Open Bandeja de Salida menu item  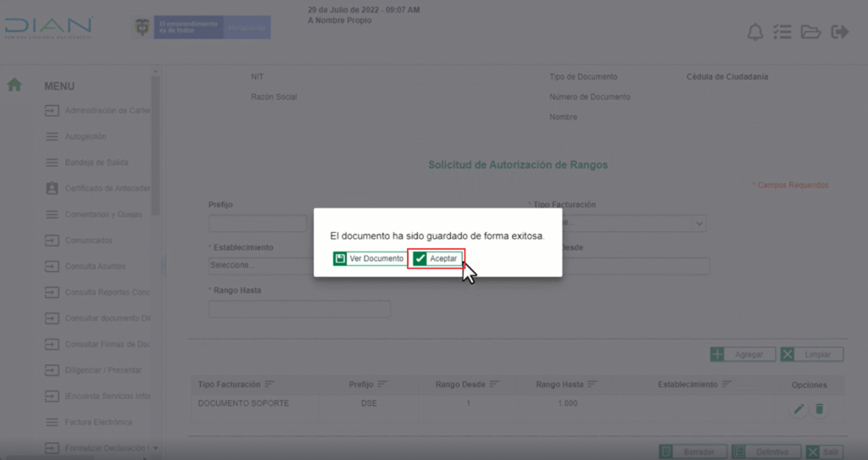(x=97, y=163)
